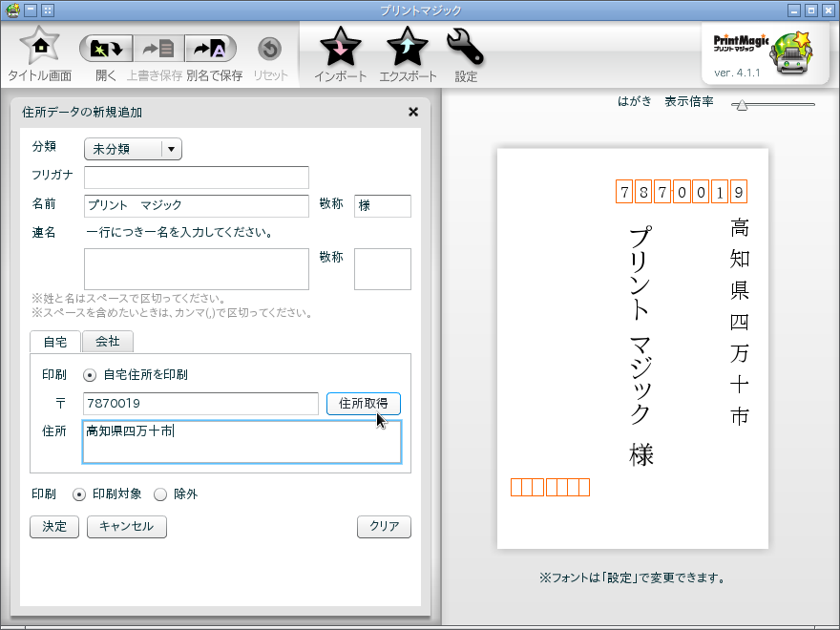Click the 一行につき一名を入力してください hint text
The image size is (840, 630).
click(180, 232)
